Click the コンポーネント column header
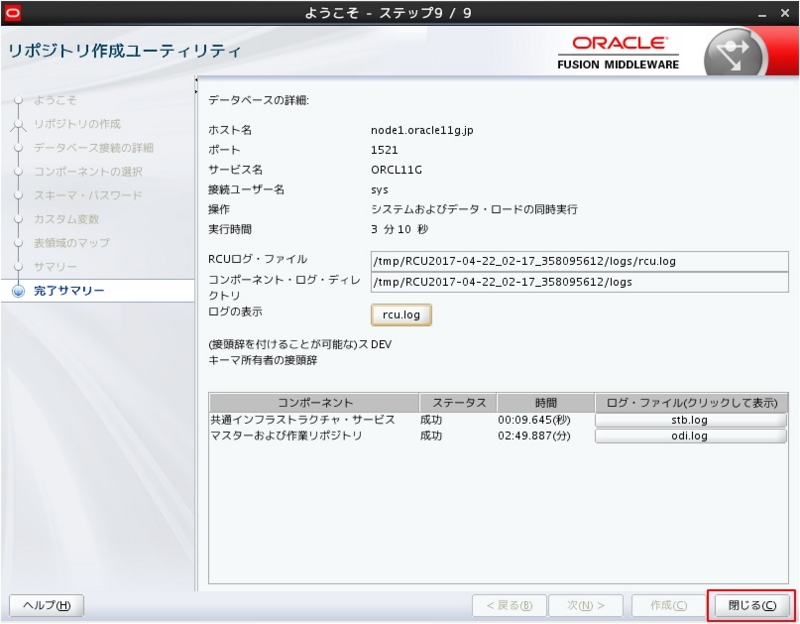 click(314, 403)
